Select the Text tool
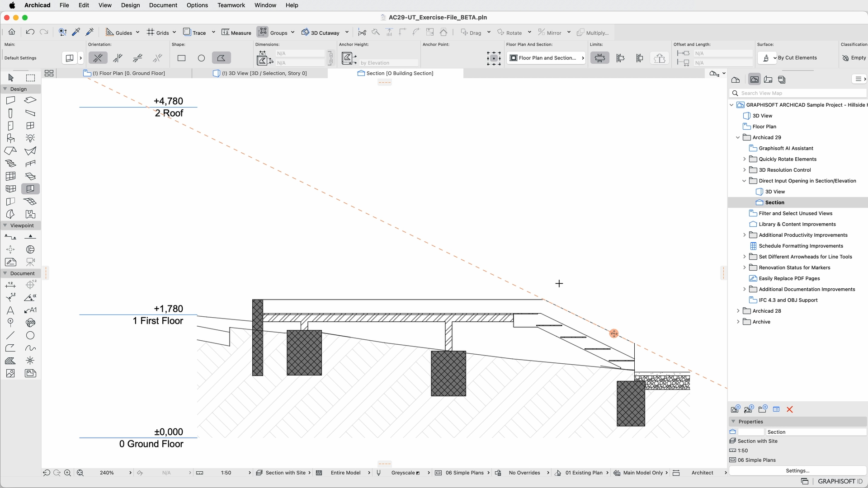Screen dimensions: 868x488 pyautogui.click(x=11, y=310)
